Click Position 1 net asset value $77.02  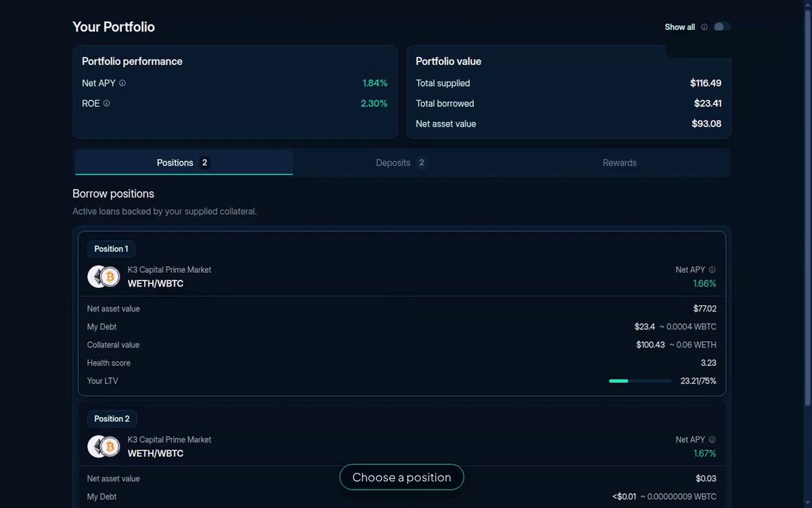(x=705, y=309)
